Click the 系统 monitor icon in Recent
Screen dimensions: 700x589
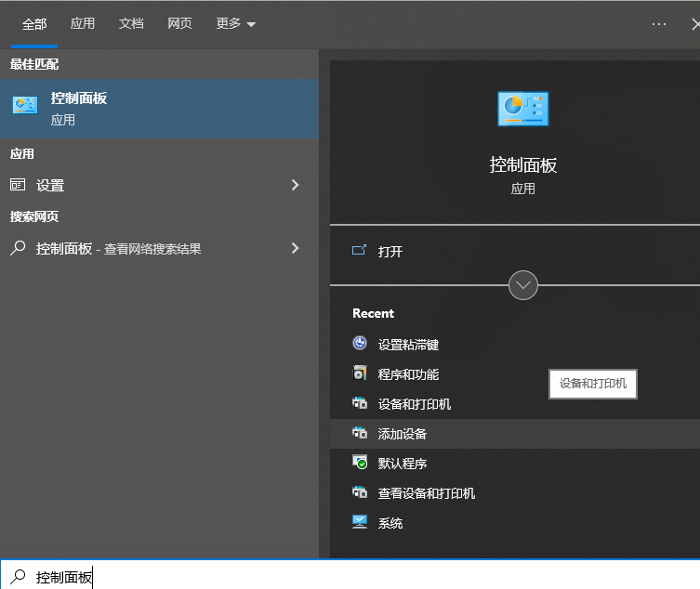pyautogui.click(x=361, y=522)
